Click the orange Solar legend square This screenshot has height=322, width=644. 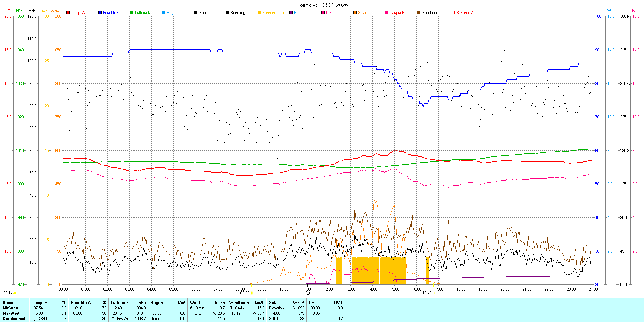click(355, 13)
